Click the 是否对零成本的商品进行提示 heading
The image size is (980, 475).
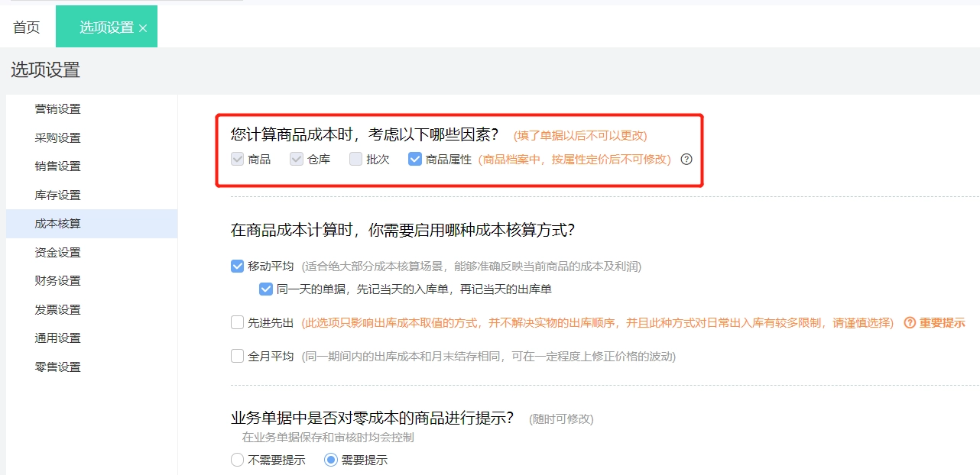372,418
